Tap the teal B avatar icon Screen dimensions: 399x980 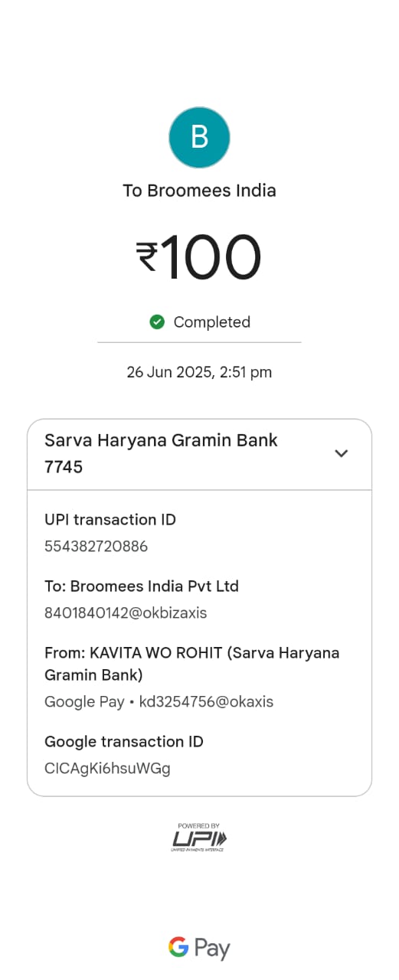coord(199,138)
